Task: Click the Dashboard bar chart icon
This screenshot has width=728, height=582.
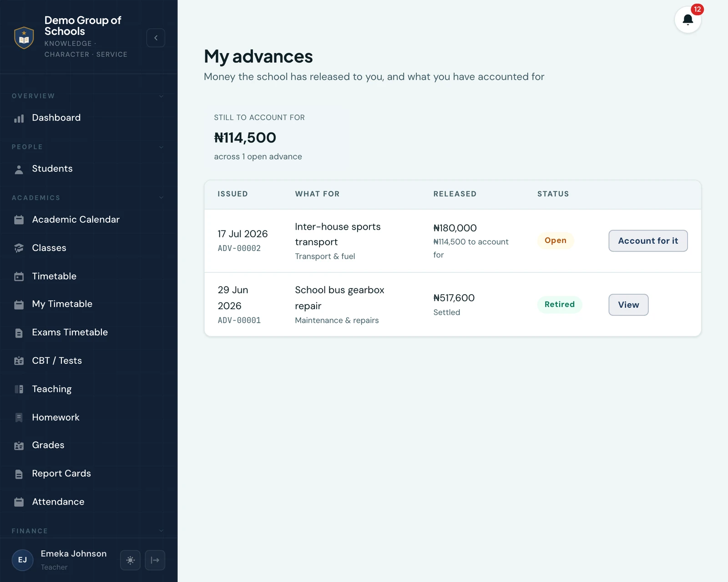Action: click(19, 118)
